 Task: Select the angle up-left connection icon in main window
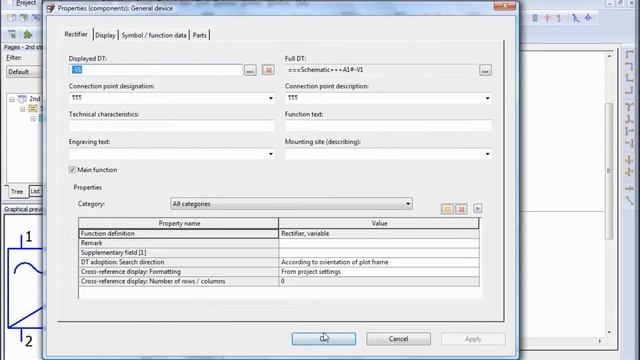tap(629, 91)
